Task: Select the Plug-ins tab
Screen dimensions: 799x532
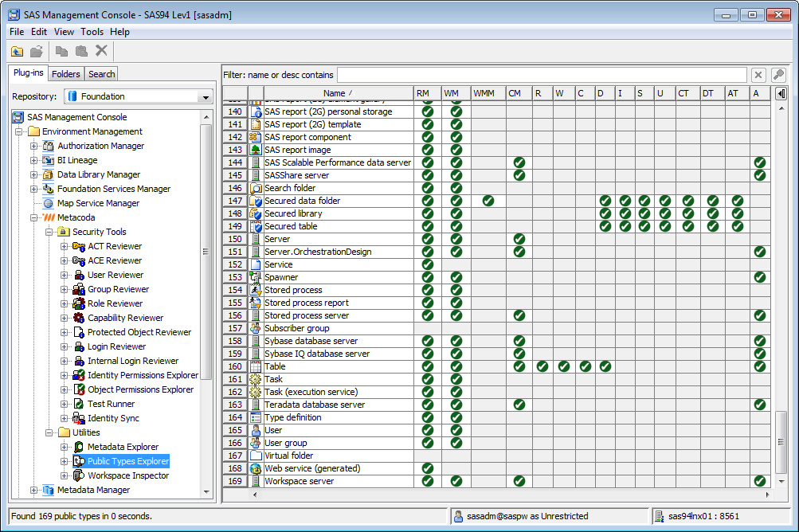Action: click(29, 72)
